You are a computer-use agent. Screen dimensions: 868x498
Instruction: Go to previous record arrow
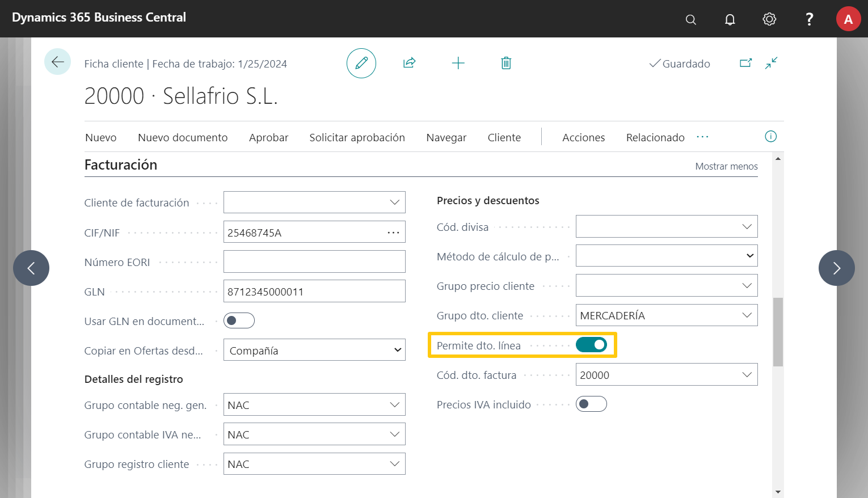31,268
